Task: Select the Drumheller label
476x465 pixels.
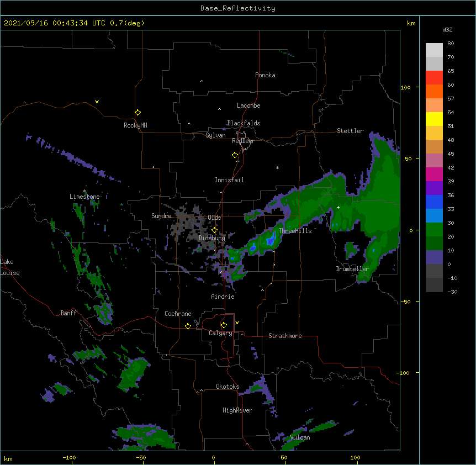Action: [x=352, y=269]
